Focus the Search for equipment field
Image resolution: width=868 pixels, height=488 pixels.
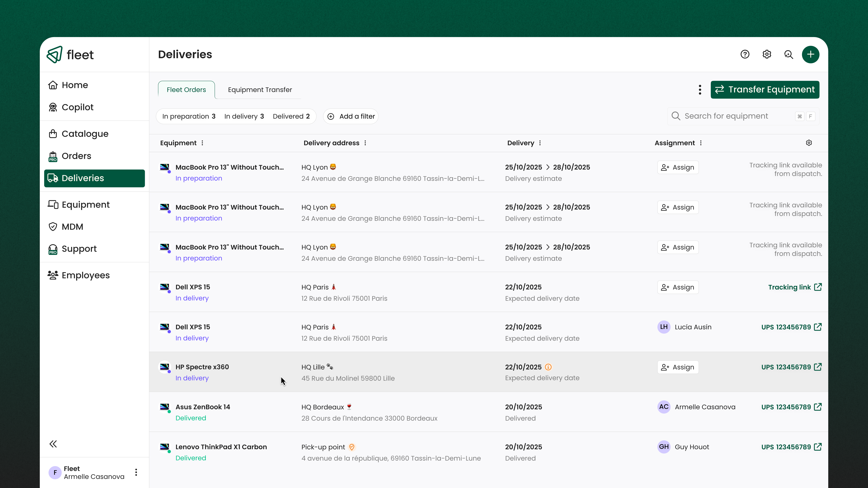[x=735, y=116]
